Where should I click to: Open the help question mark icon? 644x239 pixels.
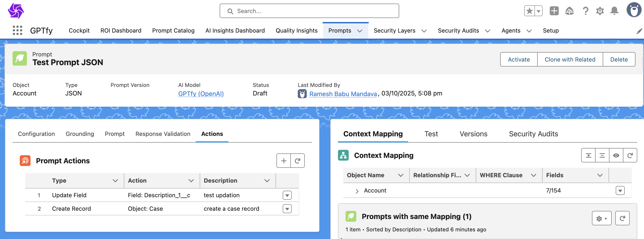point(585,11)
